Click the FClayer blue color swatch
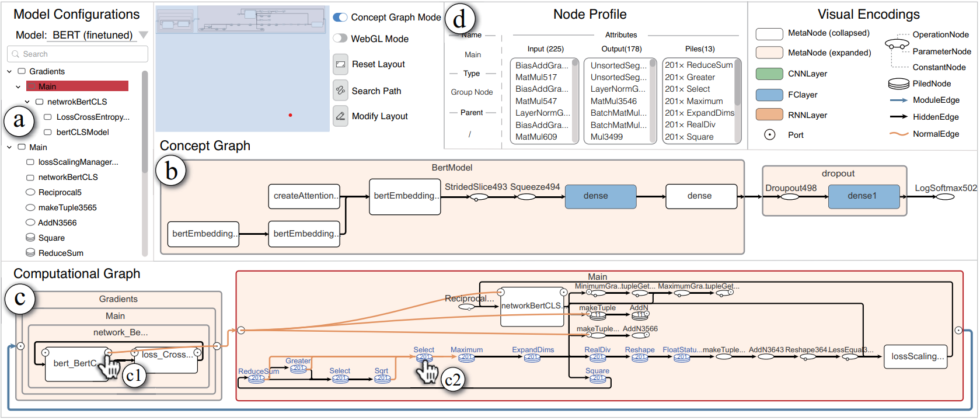 click(x=769, y=95)
